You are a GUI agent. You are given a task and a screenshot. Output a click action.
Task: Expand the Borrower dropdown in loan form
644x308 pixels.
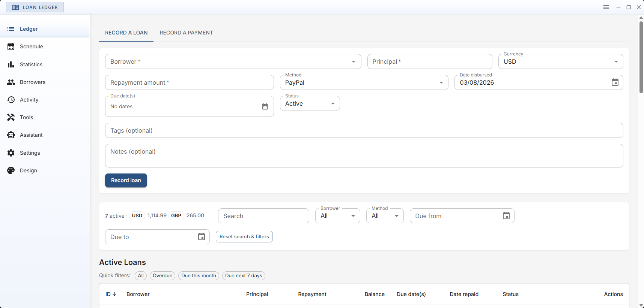pyautogui.click(x=353, y=62)
